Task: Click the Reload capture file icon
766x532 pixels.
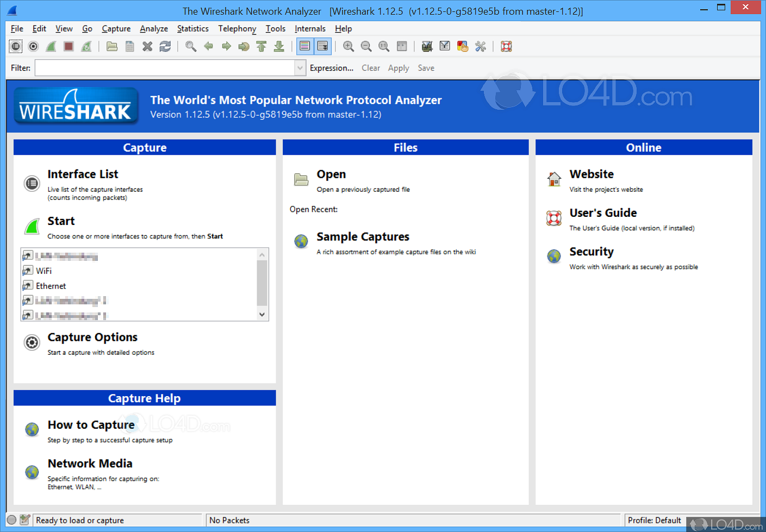Action: point(164,46)
